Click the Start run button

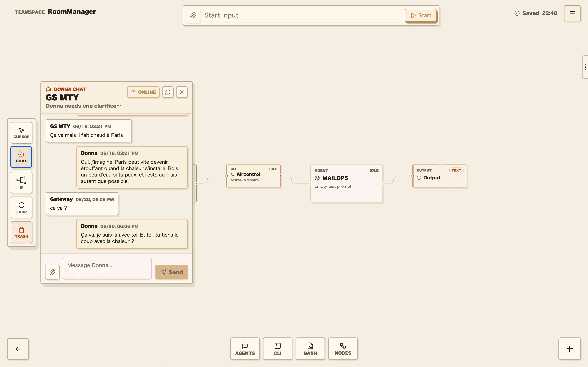(x=421, y=15)
